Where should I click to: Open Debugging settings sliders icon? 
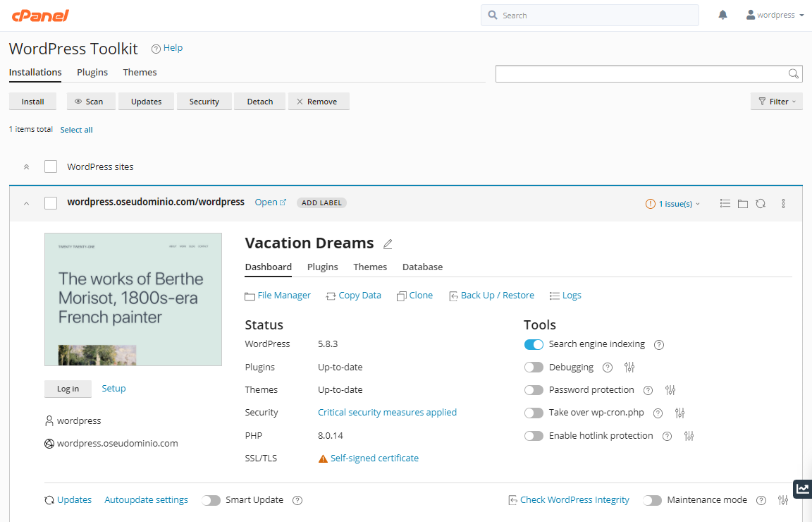[x=630, y=368]
